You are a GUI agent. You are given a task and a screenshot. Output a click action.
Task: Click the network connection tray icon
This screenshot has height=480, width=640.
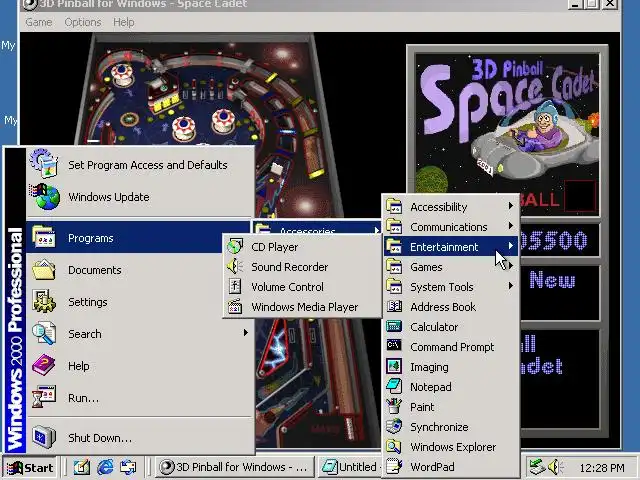click(x=537, y=467)
